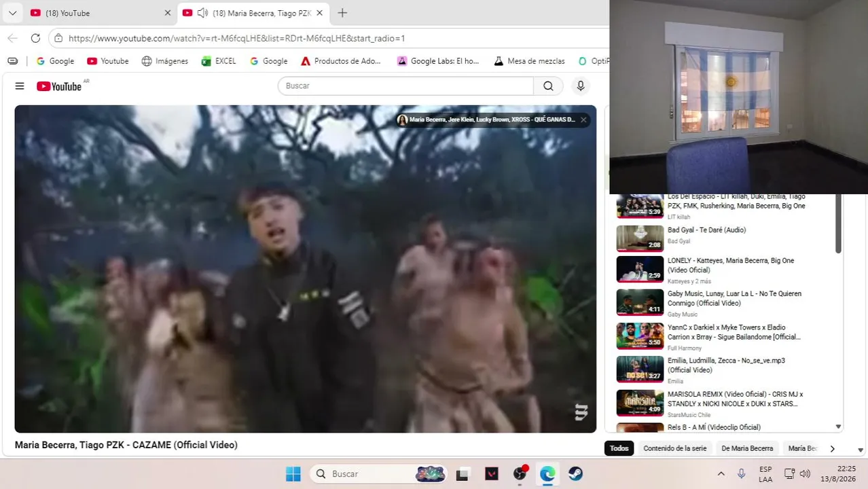Click the LONELY 2:59 thumbnail
The width and height of the screenshot is (868, 489).
pos(640,269)
